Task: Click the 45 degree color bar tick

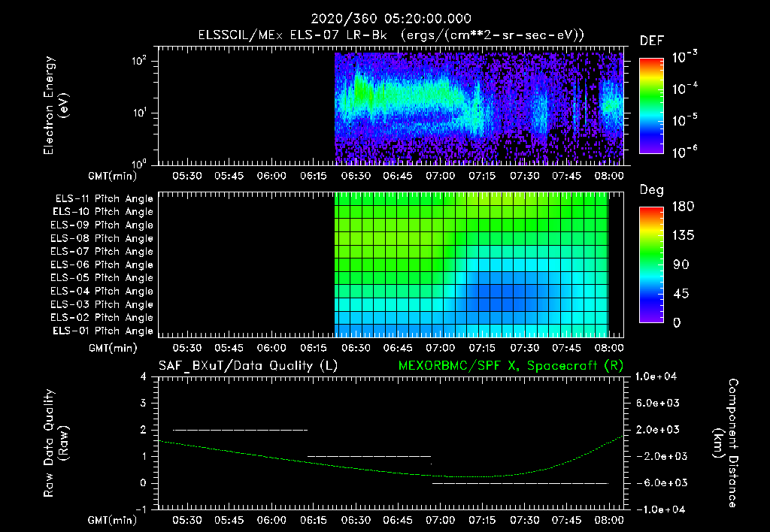Action: 681,294
